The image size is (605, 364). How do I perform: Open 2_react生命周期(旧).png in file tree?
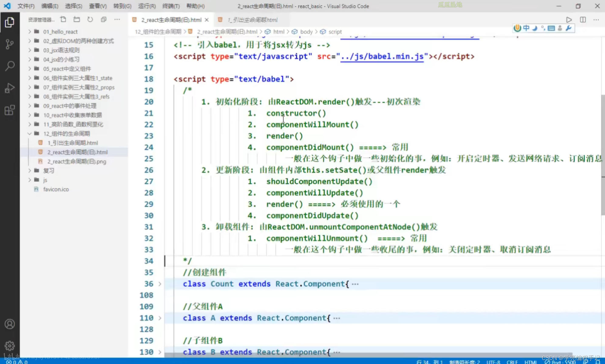pyautogui.click(x=76, y=161)
